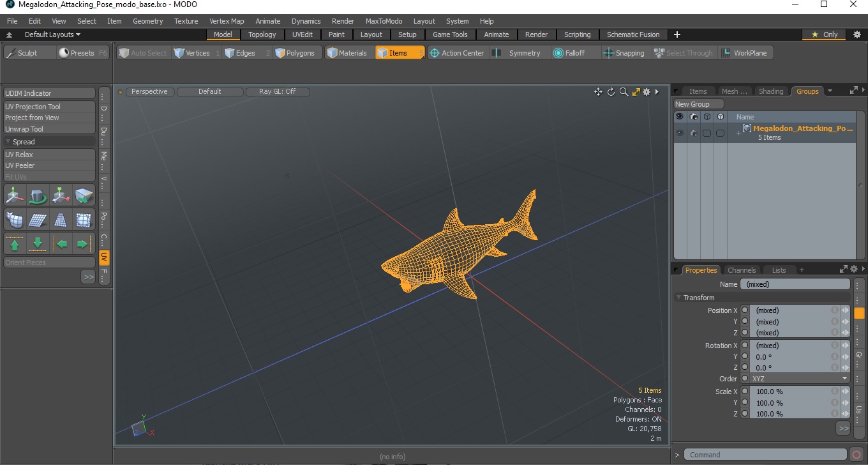Click the Position Z slider arrows

click(x=845, y=333)
